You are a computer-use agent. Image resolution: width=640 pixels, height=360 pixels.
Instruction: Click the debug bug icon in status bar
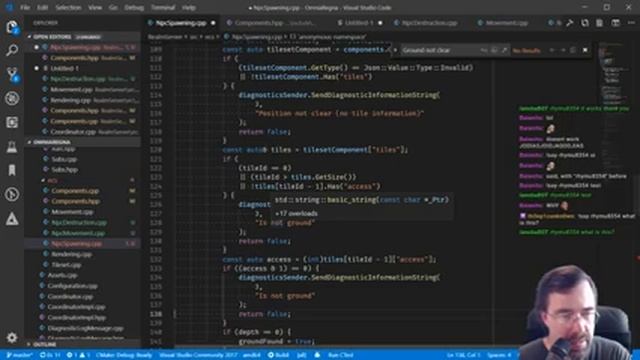coord(317,355)
